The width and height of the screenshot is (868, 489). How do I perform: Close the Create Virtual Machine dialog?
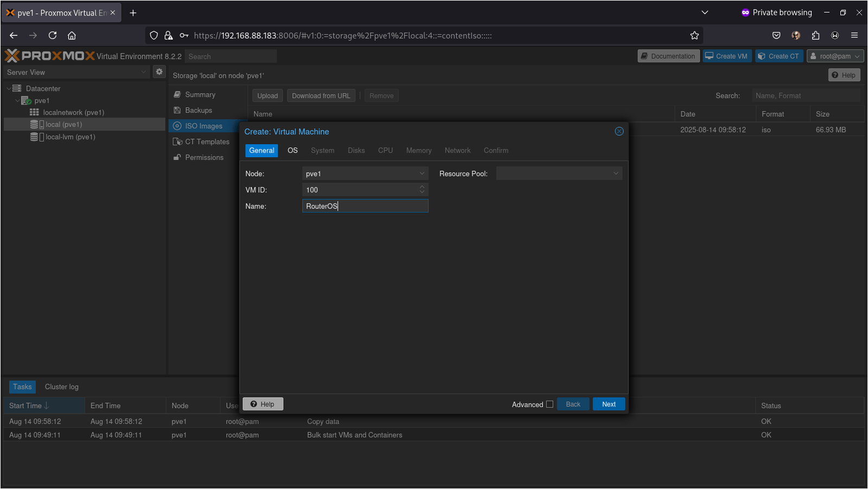coord(619,131)
